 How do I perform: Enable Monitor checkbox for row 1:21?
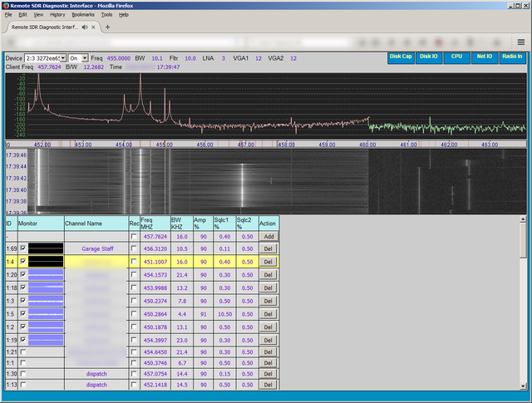pyautogui.click(x=23, y=351)
